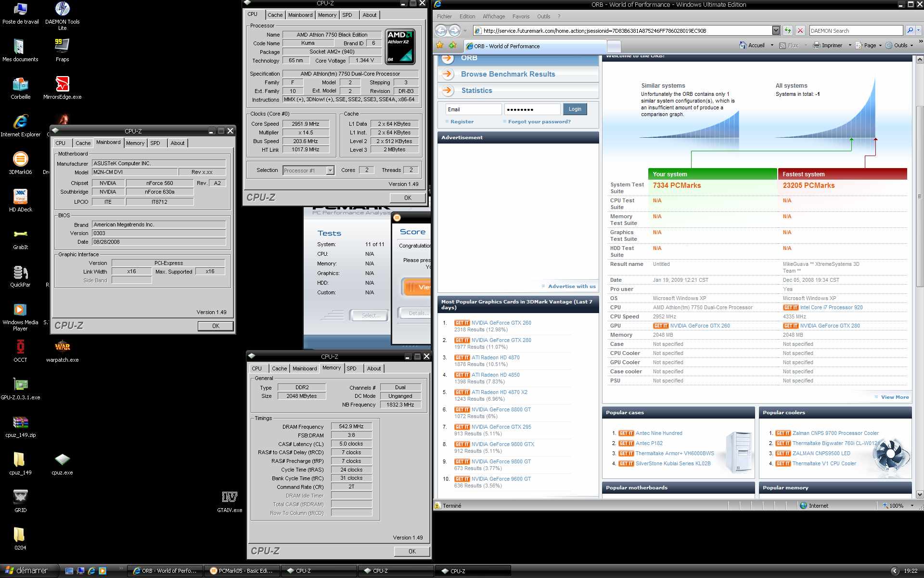This screenshot has height=578, width=924.
Task: Click password input field
Action: 532,109
